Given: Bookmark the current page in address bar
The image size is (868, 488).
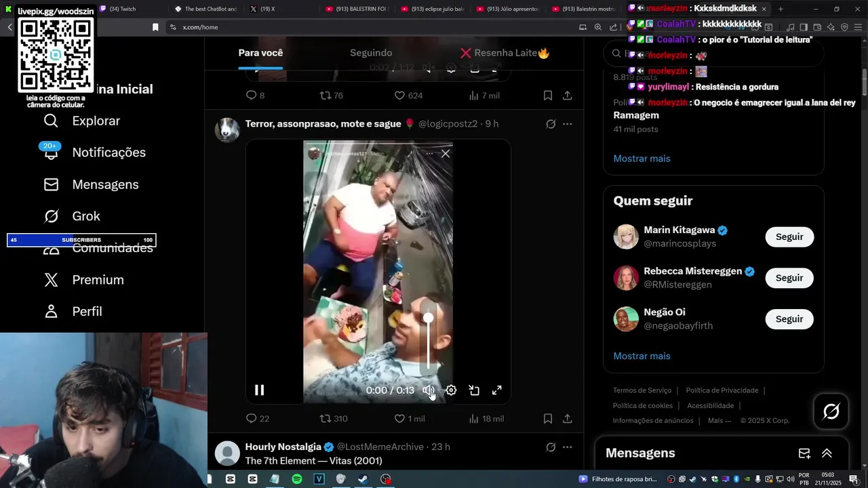Looking at the screenshot, I should (155, 27).
